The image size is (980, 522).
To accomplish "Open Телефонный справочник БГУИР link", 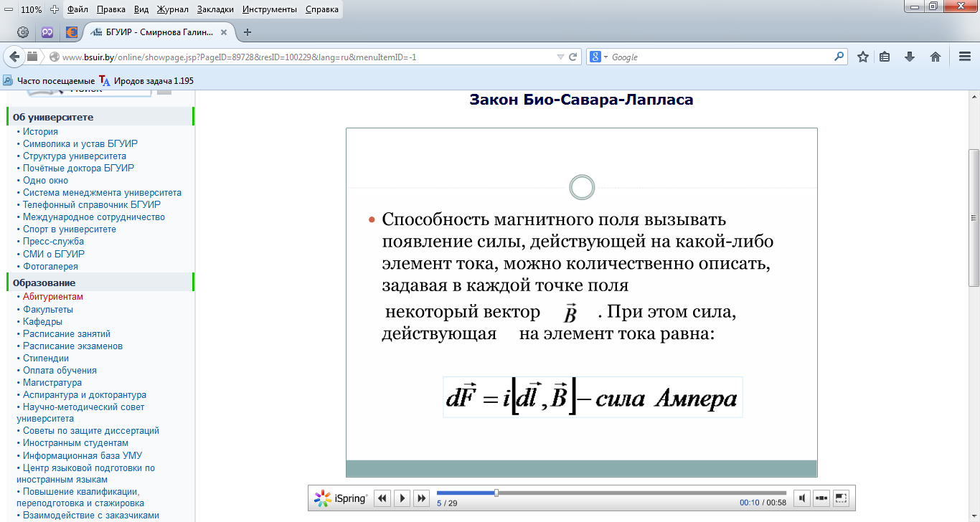I will [91, 205].
